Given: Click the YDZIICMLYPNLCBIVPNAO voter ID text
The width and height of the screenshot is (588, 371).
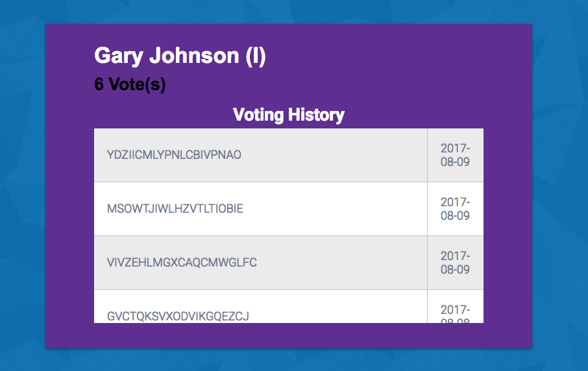Looking at the screenshot, I should tap(174, 155).
